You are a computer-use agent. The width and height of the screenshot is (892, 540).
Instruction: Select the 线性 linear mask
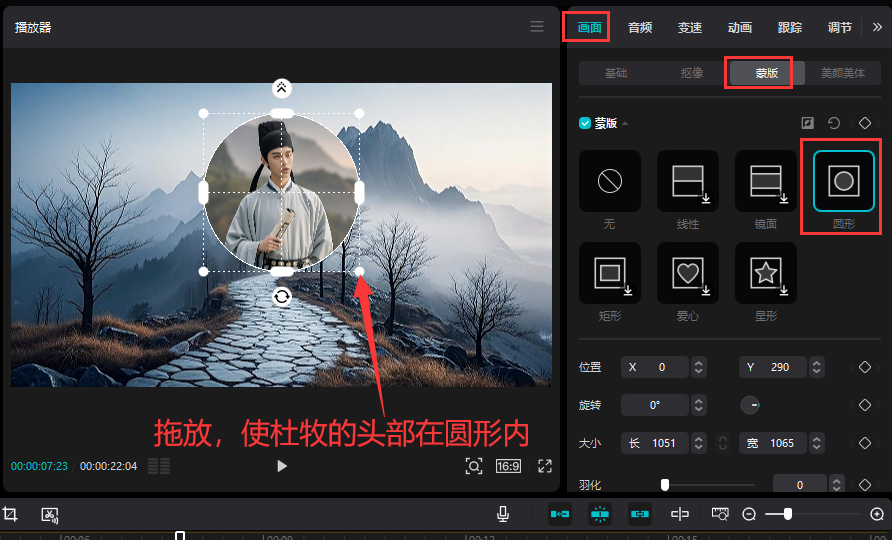[688, 181]
